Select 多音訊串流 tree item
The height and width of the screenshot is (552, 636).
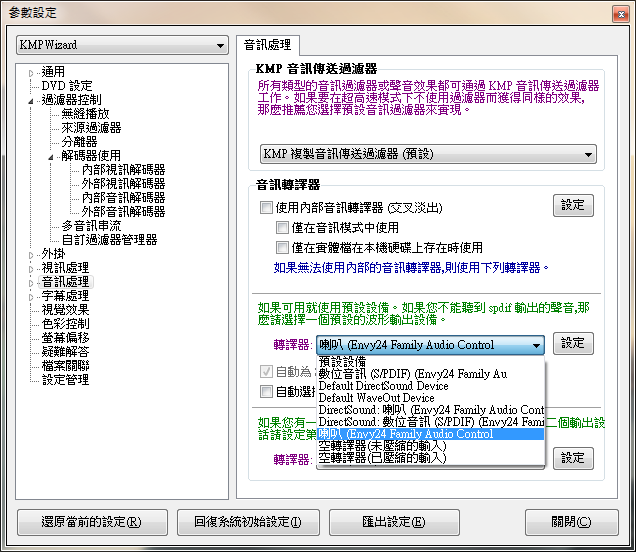[x=91, y=226]
